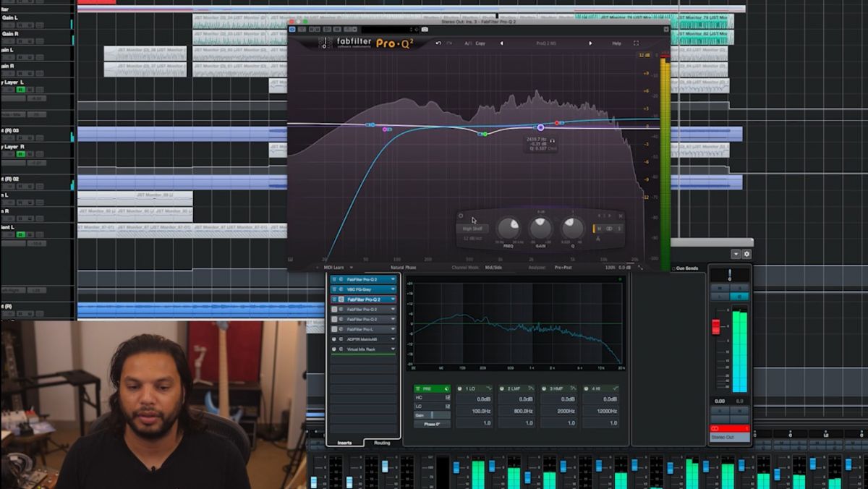Click the full-screen resize icon in Pro-Q 2

click(x=637, y=43)
